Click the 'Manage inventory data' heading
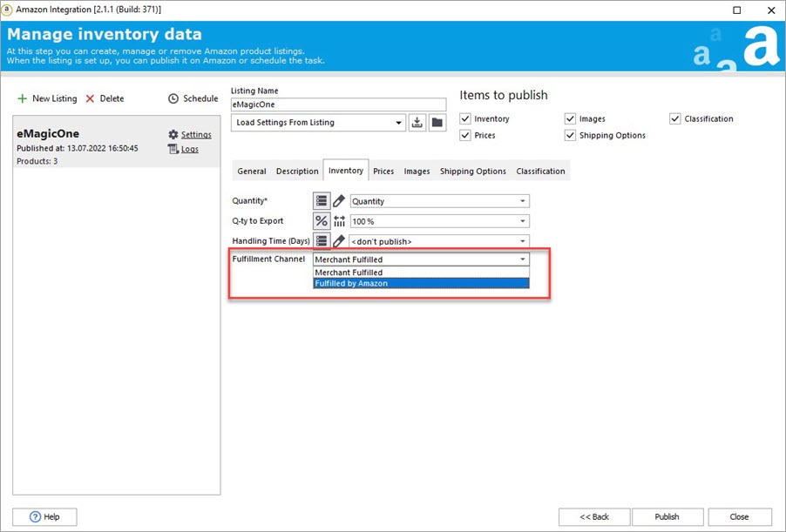 point(105,34)
